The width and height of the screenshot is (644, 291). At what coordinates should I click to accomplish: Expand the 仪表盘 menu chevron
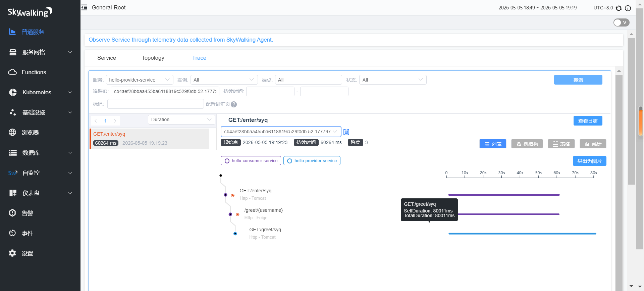pyautogui.click(x=70, y=193)
